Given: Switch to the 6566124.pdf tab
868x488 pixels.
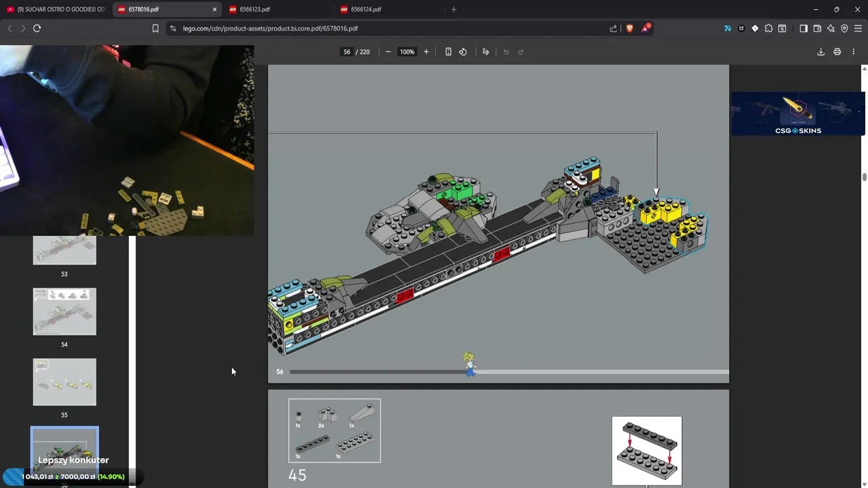Looking at the screenshot, I should pos(388,9).
